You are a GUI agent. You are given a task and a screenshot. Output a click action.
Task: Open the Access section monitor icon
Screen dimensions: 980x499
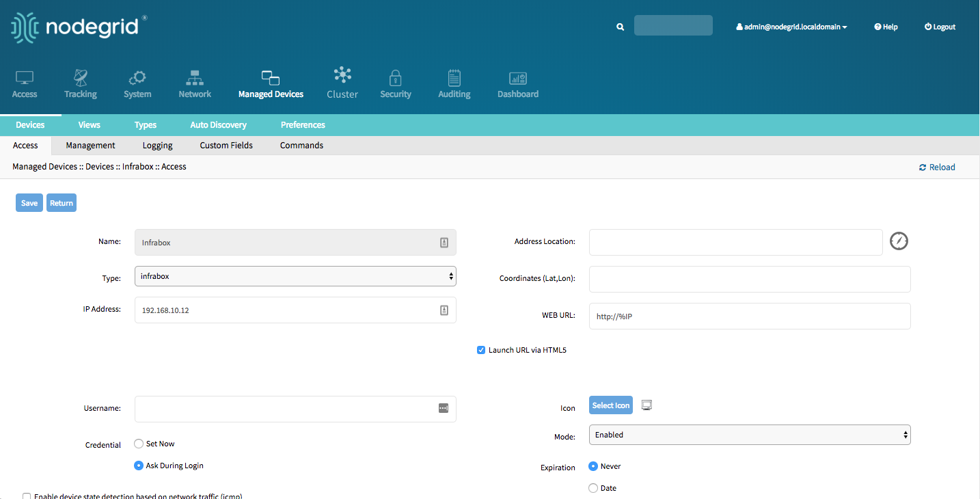pyautogui.click(x=25, y=78)
